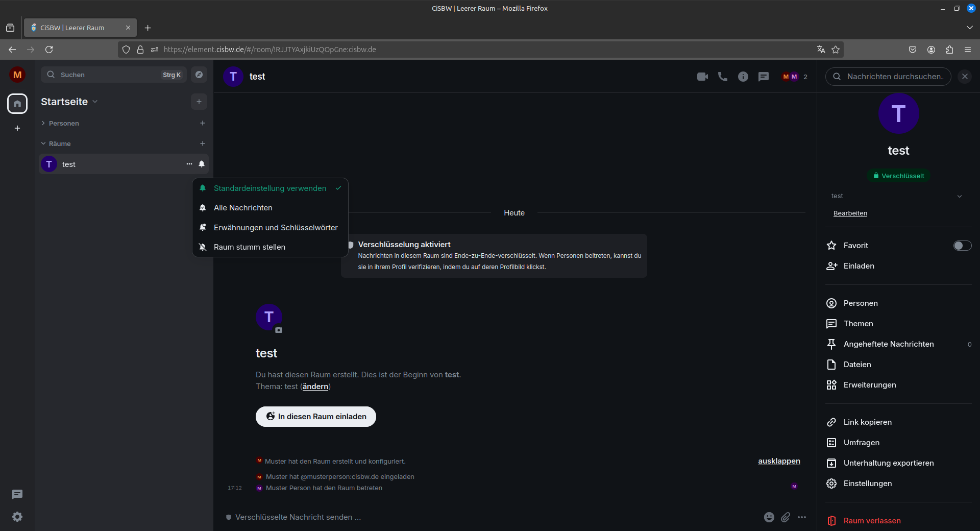This screenshot has height=531, width=980.
Task: Open room info icon in header
Action: click(x=743, y=77)
